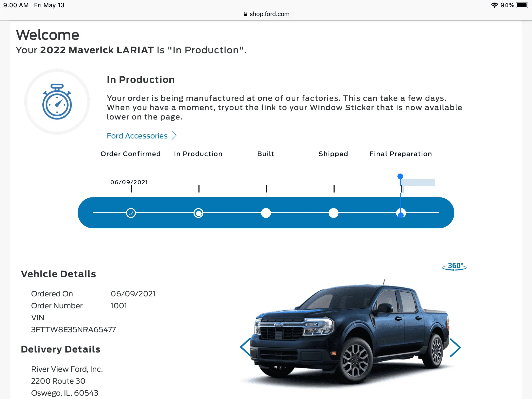
Task: Select the Built timeline marker
Action: [266, 213]
